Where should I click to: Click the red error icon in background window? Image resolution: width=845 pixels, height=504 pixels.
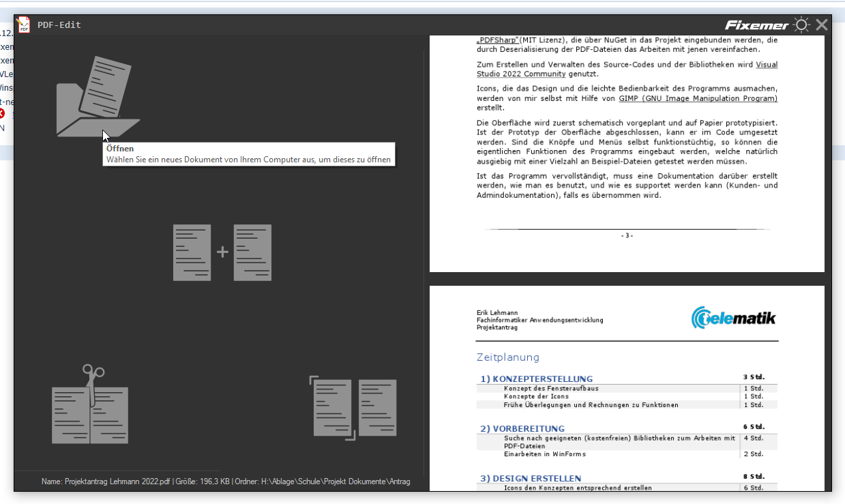click(x=3, y=113)
